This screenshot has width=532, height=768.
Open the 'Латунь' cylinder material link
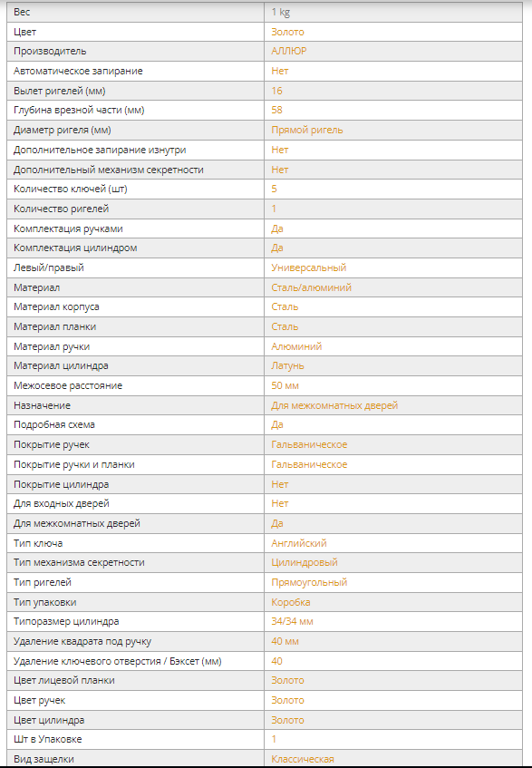point(287,366)
